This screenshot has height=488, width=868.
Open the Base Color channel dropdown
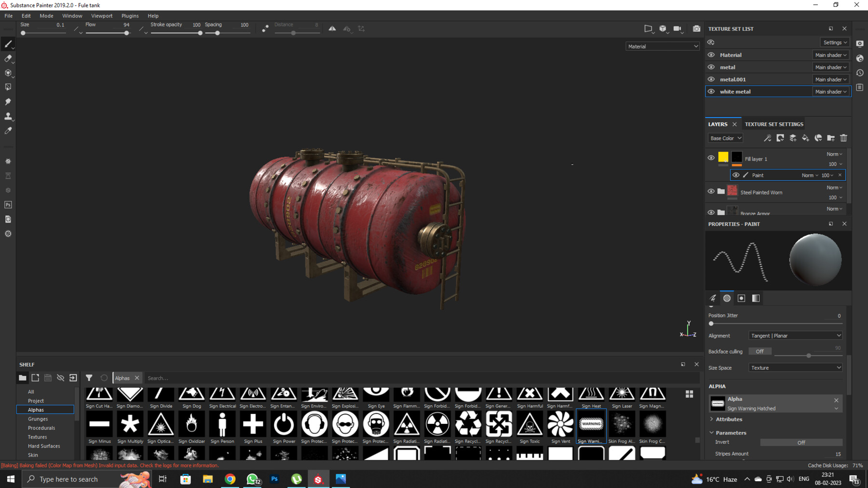pyautogui.click(x=725, y=138)
